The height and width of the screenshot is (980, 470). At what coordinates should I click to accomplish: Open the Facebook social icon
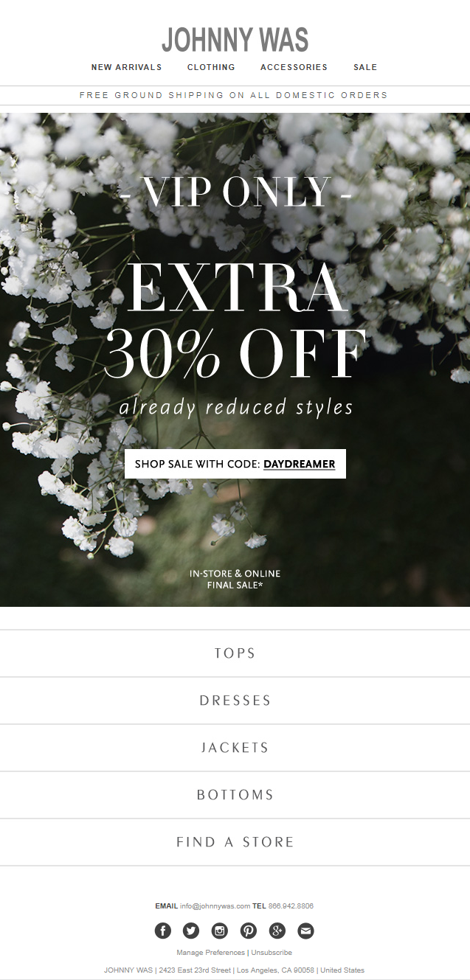(x=163, y=931)
